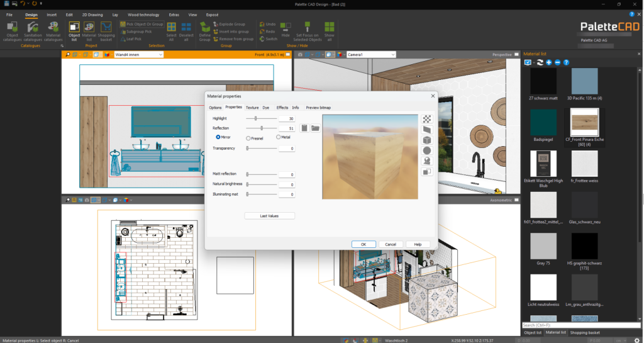Select the cube preview shape icon
Image resolution: width=644 pixels, height=343 pixels.
426,140
